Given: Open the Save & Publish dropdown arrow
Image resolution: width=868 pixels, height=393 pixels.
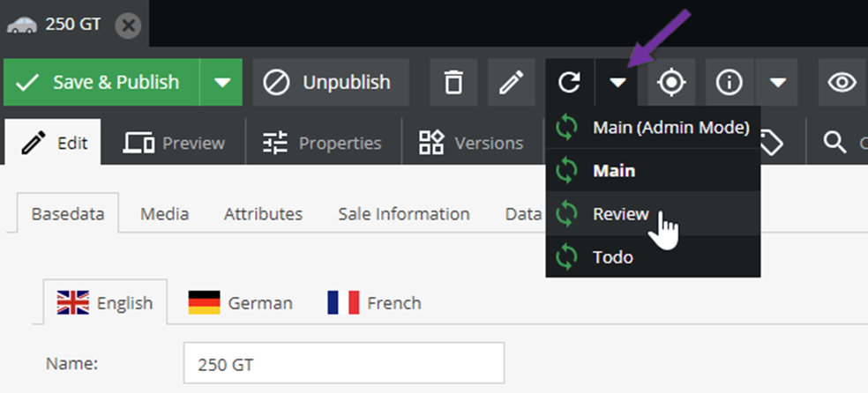Looking at the screenshot, I should tap(222, 83).
